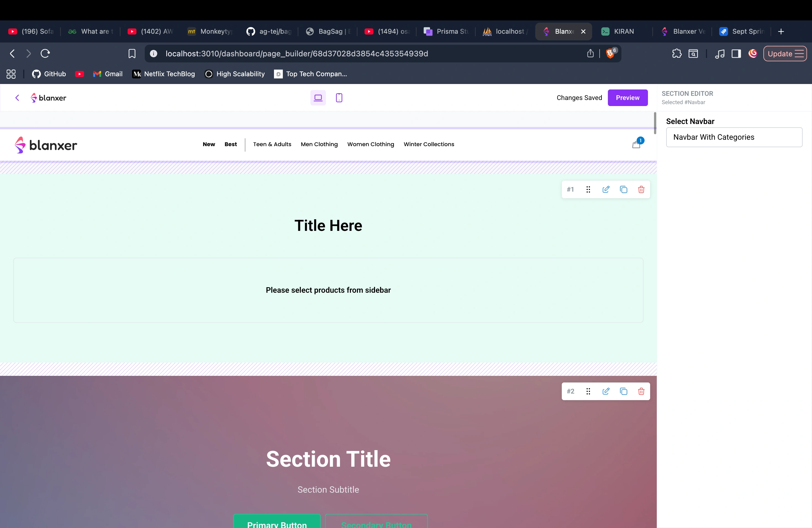This screenshot has height=528, width=812.
Task: Duplicate section #1 with copy icon
Action: [623, 189]
